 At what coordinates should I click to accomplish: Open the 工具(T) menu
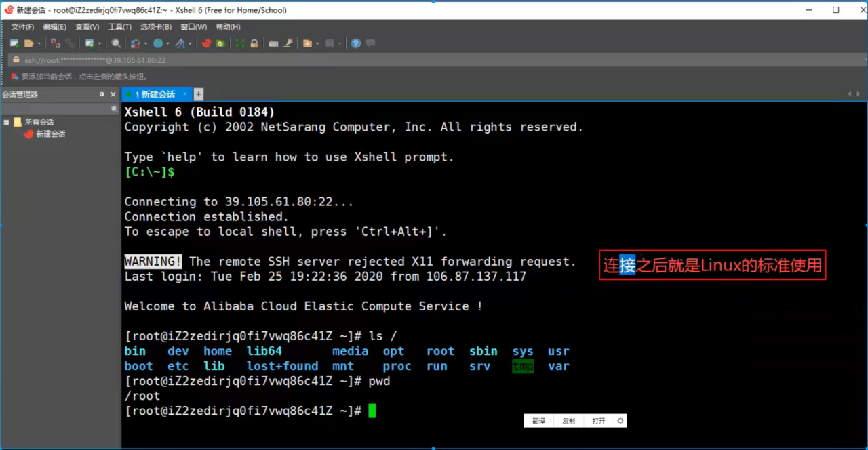tap(119, 27)
